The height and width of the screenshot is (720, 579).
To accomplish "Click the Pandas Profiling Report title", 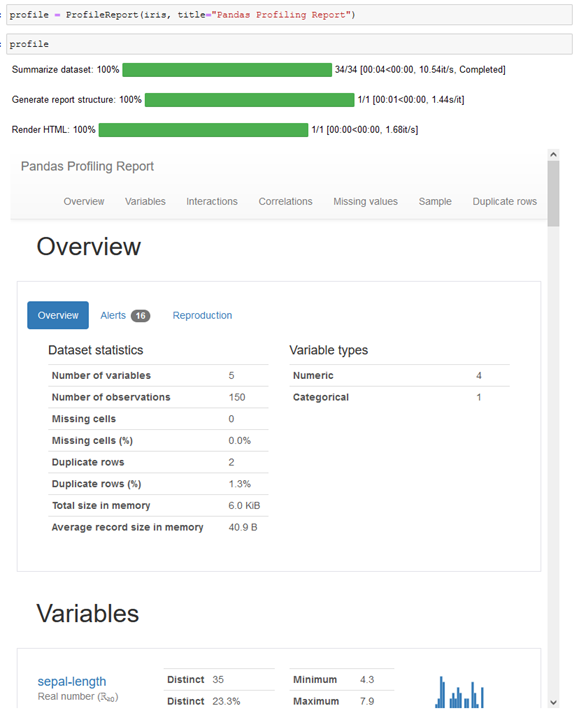I will pos(87,166).
